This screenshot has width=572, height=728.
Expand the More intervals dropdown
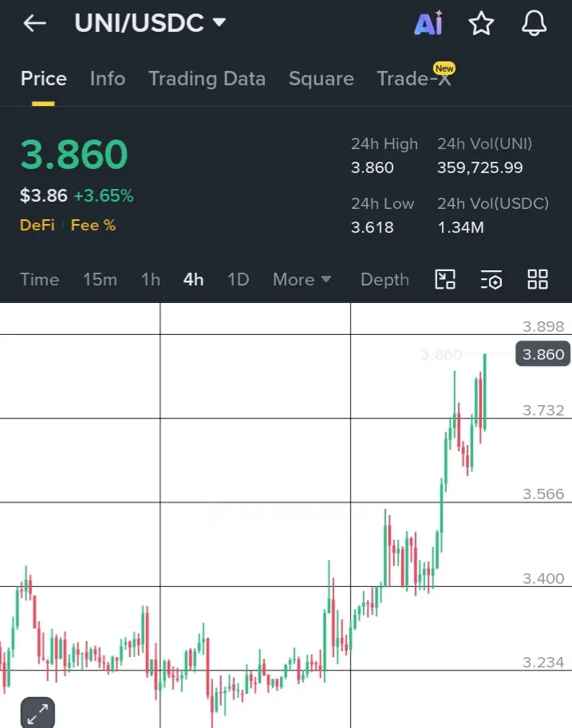click(302, 280)
